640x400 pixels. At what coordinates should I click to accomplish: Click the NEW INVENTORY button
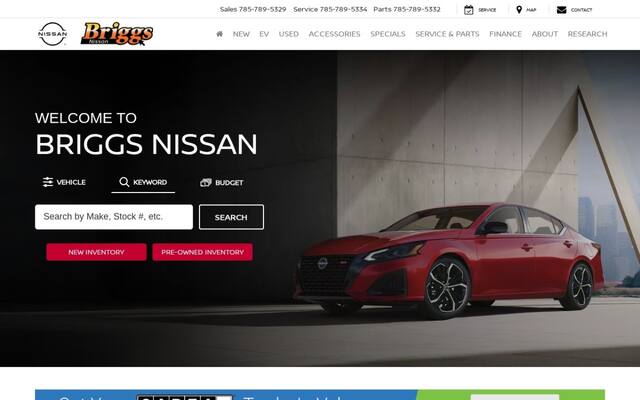(96, 252)
